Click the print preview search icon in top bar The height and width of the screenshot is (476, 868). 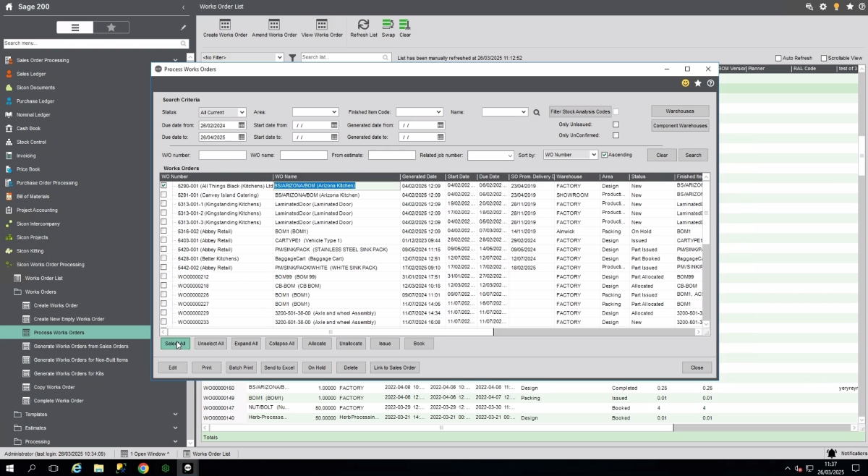(x=809, y=7)
